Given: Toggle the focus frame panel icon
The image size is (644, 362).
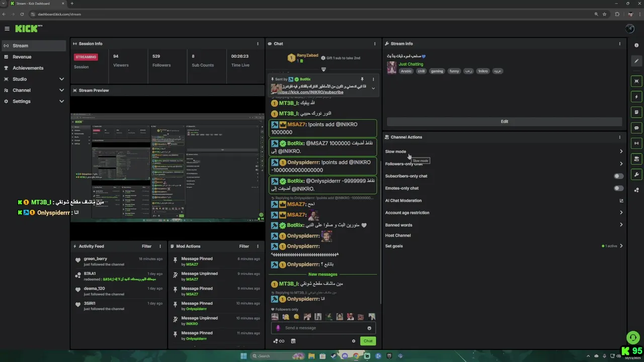Looking at the screenshot, I should pyautogui.click(x=636, y=81).
